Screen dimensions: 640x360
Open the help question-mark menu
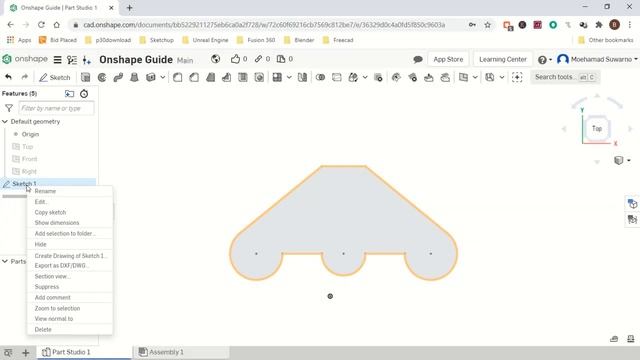click(x=544, y=60)
